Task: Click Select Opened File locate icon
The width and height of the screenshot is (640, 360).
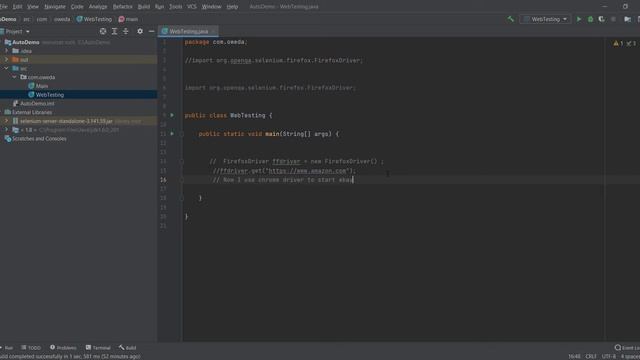Action: click(x=103, y=31)
